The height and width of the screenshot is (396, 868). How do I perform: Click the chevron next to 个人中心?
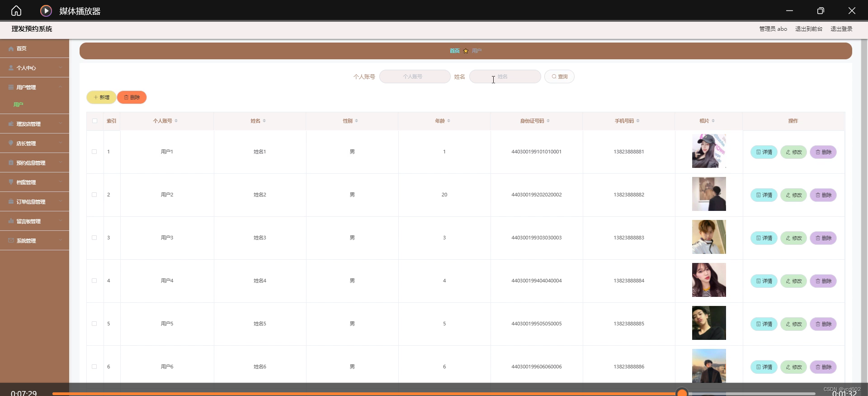pyautogui.click(x=60, y=68)
